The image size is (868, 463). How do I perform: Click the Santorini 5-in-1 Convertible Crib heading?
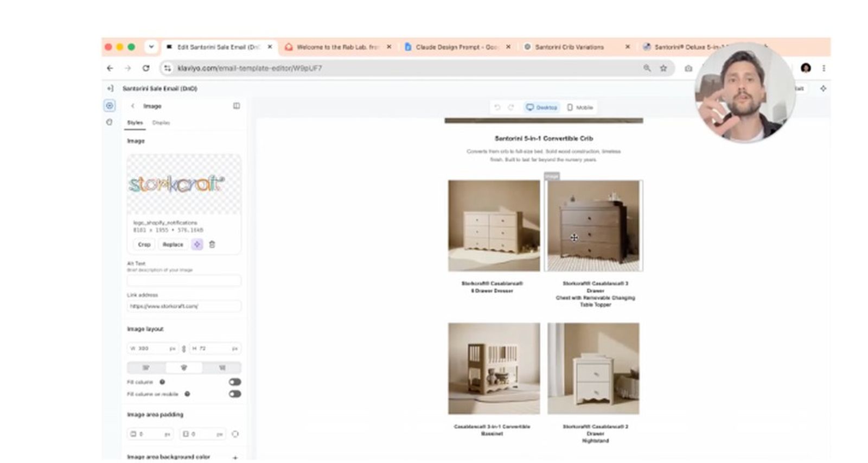pyautogui.click(x=544, y=139)
